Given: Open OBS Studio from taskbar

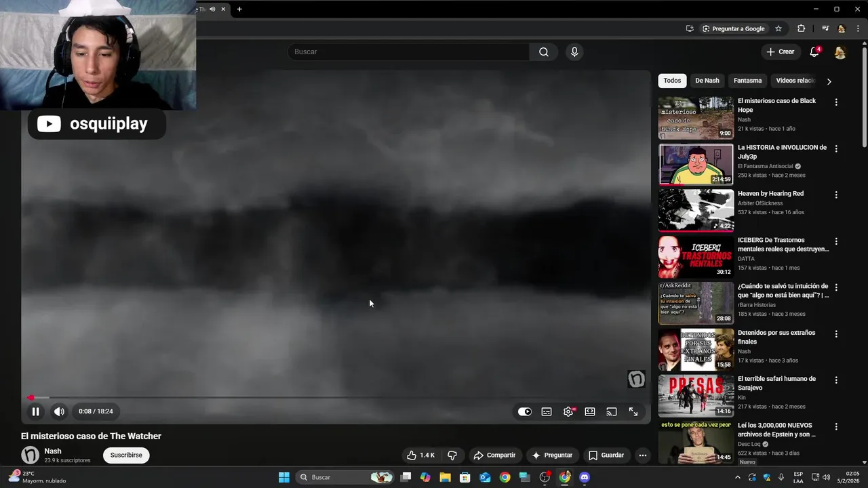Looking at the screenshot, I should tap(545, 477).
